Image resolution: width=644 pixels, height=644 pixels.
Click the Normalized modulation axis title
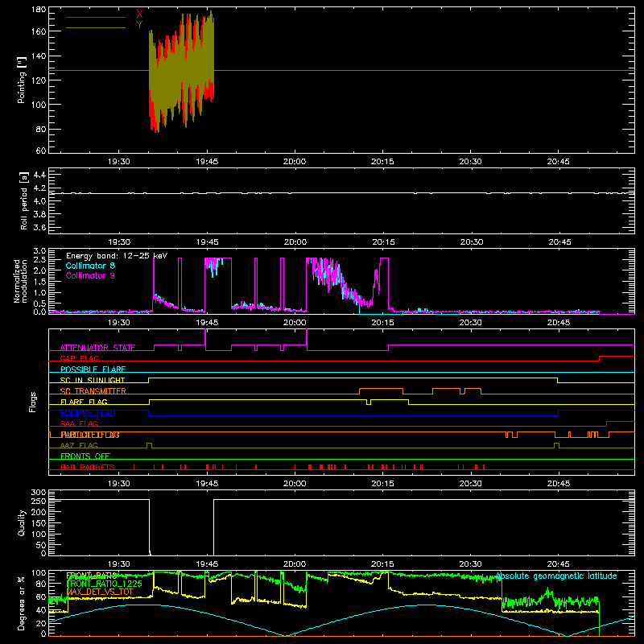coord(20,281)
